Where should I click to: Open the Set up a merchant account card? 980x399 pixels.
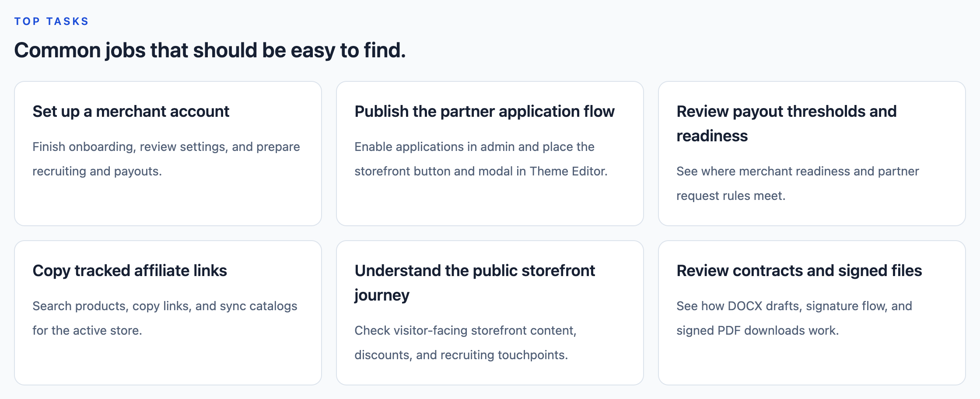[x=168, y=154]
